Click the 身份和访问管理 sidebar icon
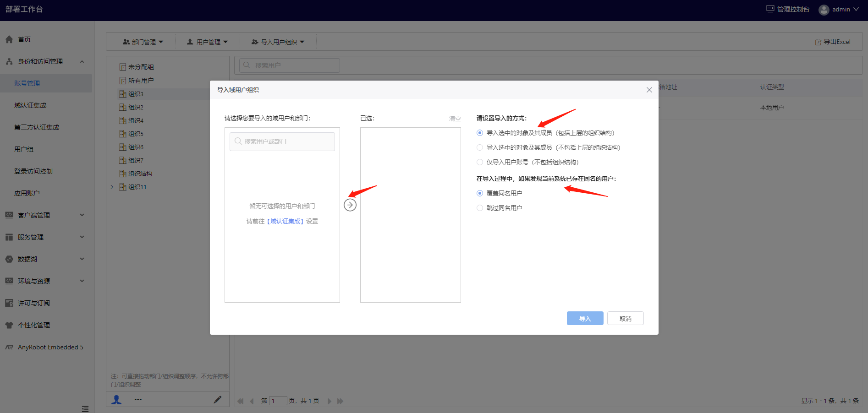The width and height of the screenshot is (868, 413). pos(9,61)
